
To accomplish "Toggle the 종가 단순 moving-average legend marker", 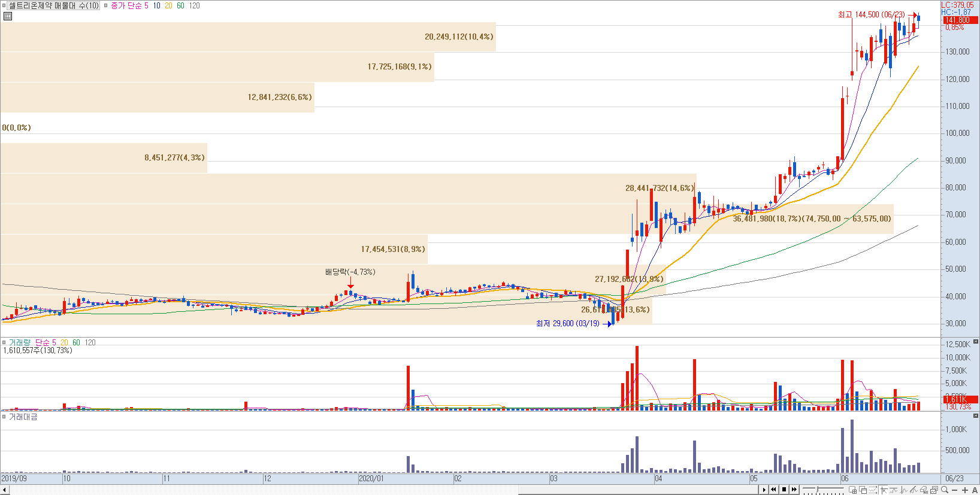I will [106, 5].
